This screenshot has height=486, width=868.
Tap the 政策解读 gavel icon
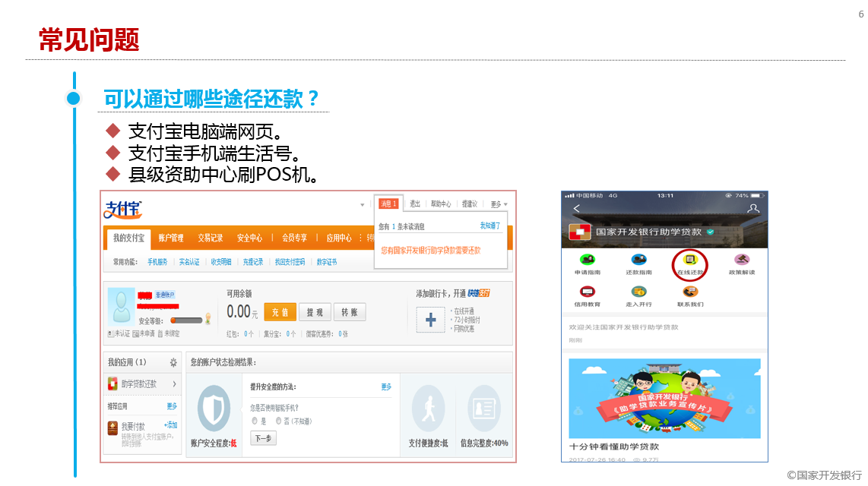pyautogui.click(x=742, y=260)
